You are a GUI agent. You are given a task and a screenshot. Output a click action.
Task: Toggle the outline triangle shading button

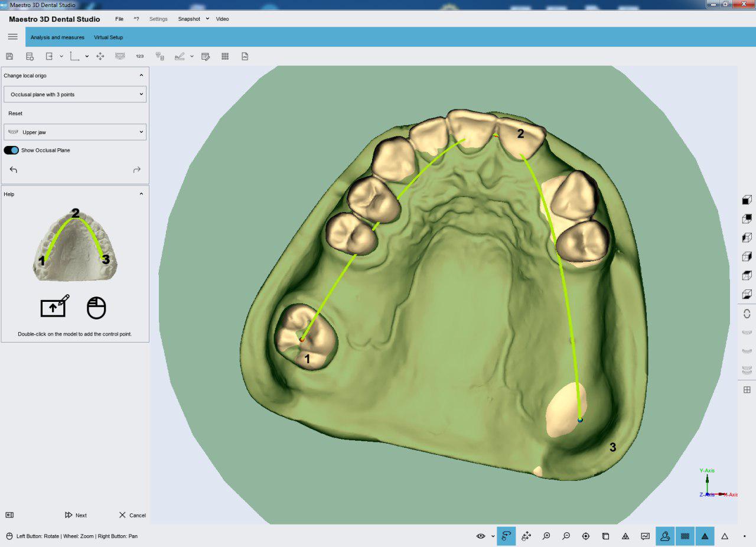[x=725, y=536]
